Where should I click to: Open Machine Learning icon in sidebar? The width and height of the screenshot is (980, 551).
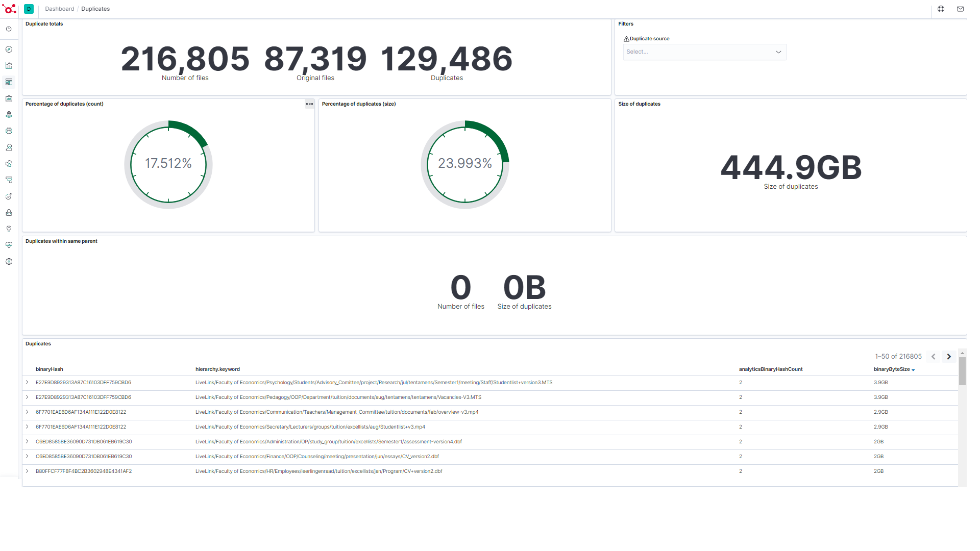tap(9, 131)
